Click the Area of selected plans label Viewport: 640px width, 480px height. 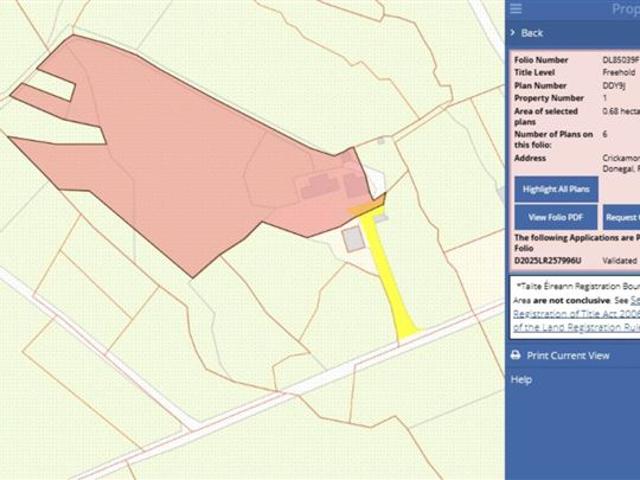pos(546,116)
